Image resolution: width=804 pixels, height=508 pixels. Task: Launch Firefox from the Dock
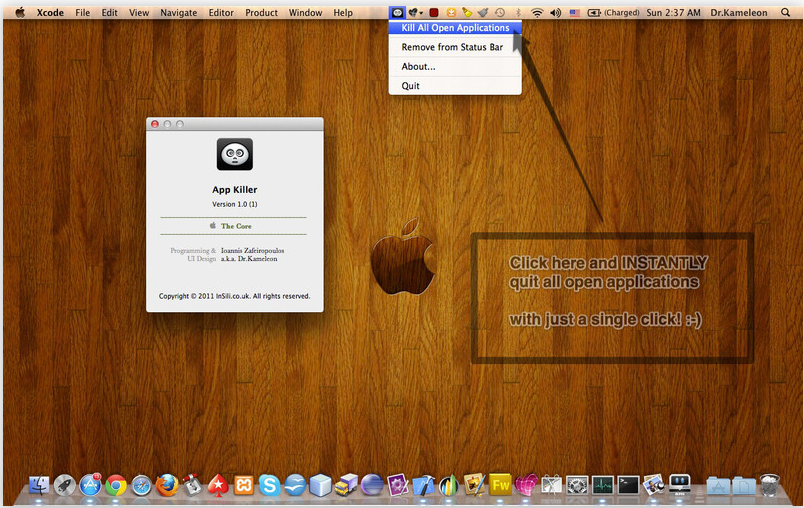[x=167, y=485]
